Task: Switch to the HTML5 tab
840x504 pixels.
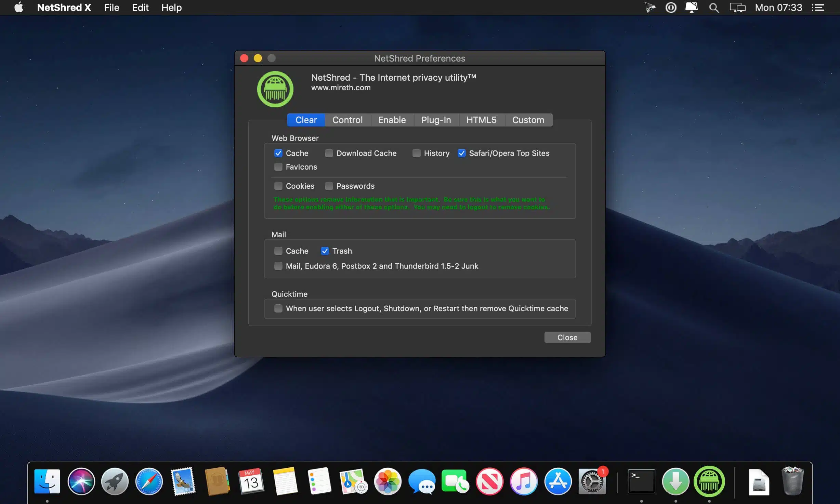Action: pos(481,120)
